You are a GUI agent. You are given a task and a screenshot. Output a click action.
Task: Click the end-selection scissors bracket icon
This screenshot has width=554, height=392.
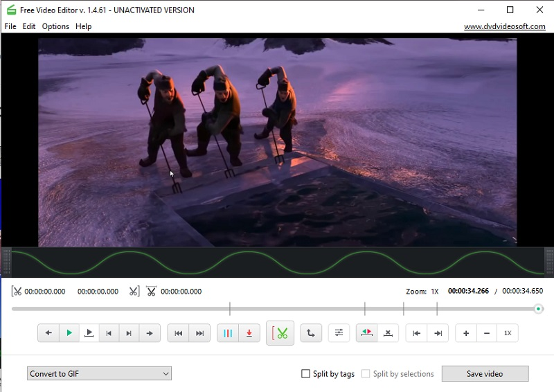(134, 292)
